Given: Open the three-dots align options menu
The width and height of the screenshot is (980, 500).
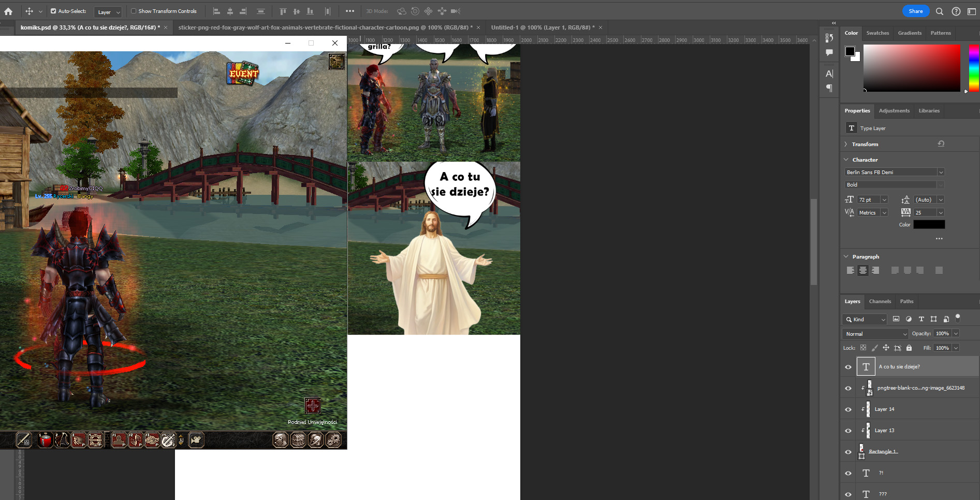Looking at the screenshot, I should (350, 11).
